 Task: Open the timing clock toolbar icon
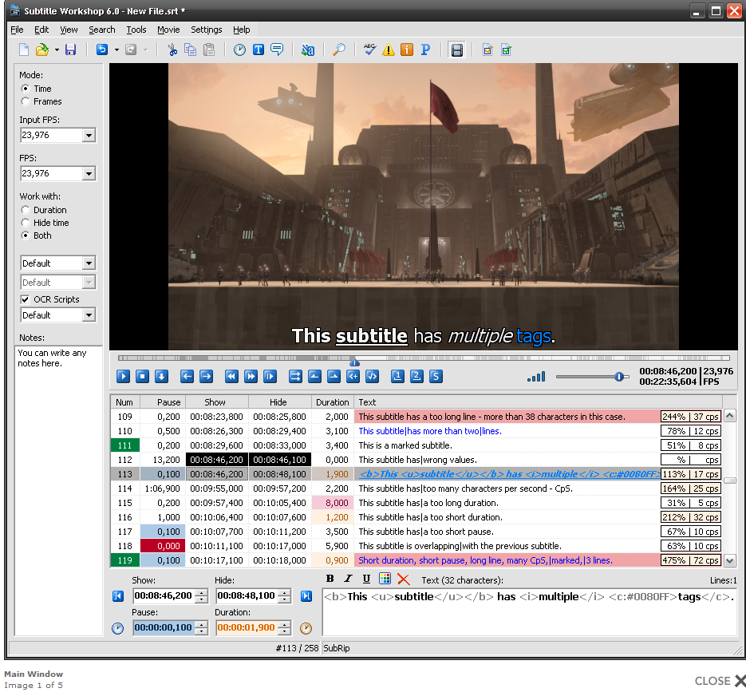tap(239, 49)
